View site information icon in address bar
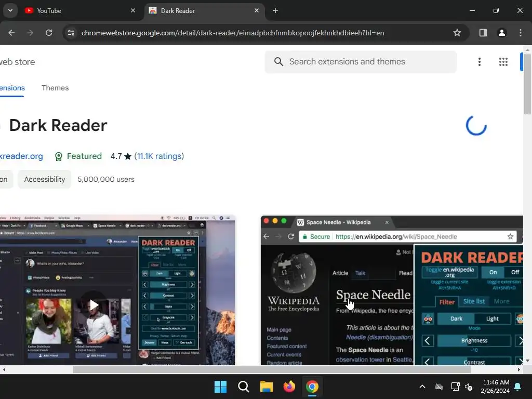532x399 pixels. point(71,33)
